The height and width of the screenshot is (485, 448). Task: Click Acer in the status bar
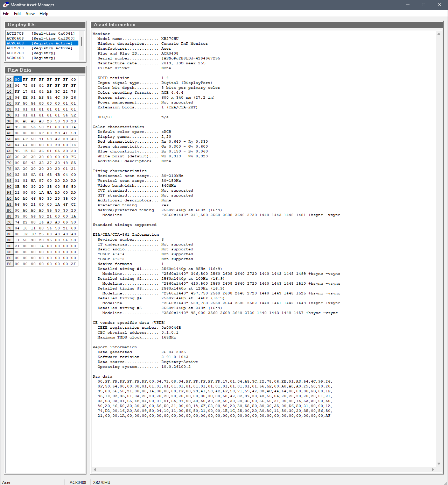point(6,483)
